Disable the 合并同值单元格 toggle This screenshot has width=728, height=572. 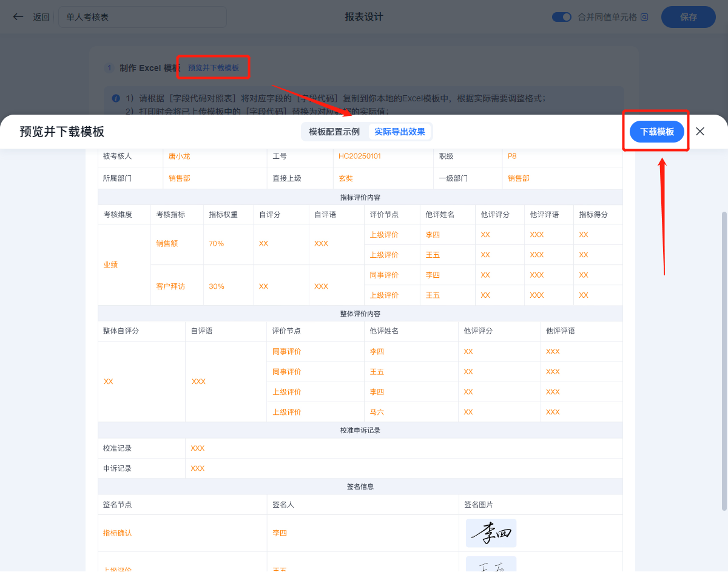(x=561, y=17)
